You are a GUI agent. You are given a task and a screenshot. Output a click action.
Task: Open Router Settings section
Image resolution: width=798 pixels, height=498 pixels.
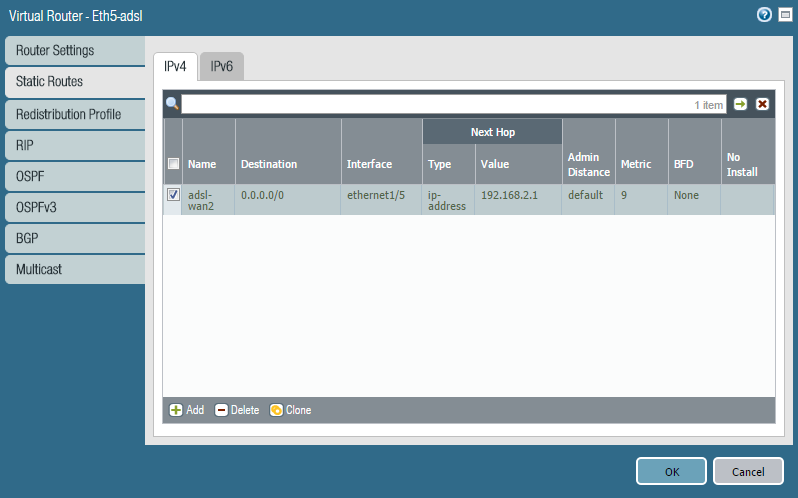tap(75, 50)
